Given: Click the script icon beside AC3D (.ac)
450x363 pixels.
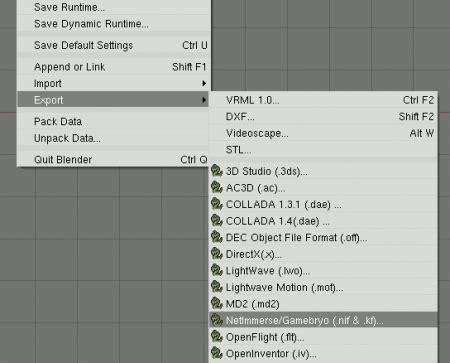Looking at the screenshot, I should point(217,188).
